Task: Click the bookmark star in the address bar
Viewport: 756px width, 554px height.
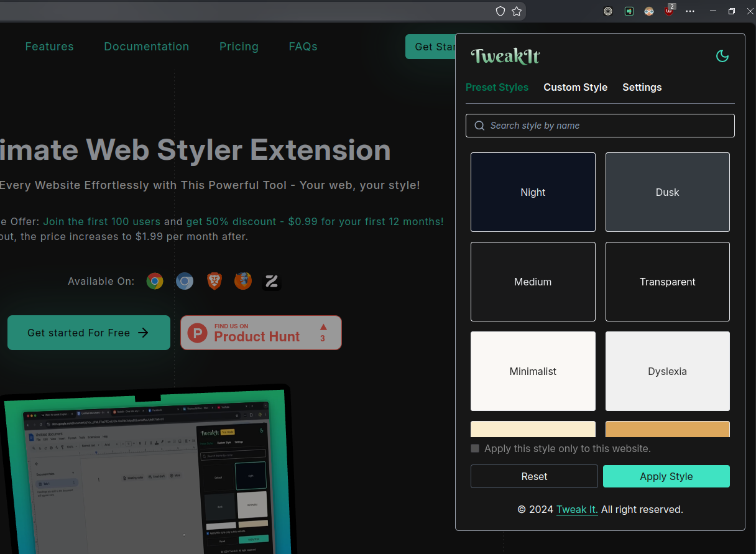Action: tap(517, 11)
